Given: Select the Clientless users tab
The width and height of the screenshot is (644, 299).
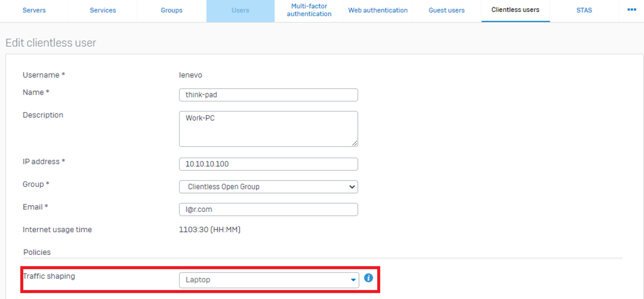Looking at the screenshot, I should pyautogui.click(x=515, y=10).
